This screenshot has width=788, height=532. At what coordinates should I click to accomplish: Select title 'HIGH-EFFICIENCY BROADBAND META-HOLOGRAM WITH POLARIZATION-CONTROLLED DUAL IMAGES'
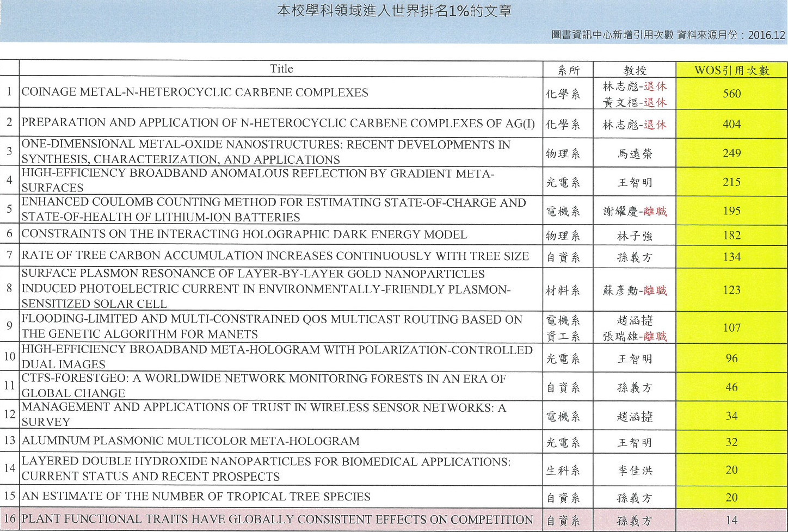277,357
